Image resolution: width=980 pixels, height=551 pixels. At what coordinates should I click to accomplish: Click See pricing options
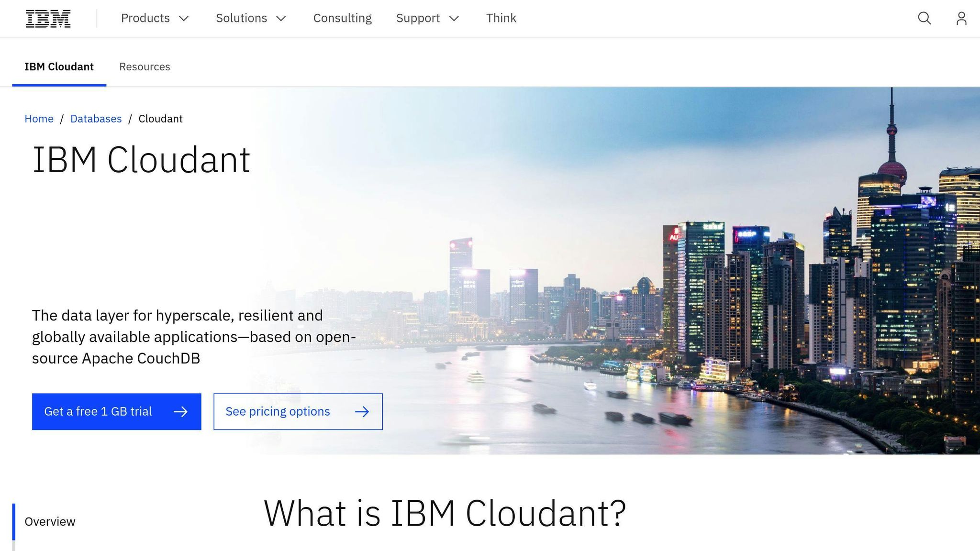click(x=278, y=411)
